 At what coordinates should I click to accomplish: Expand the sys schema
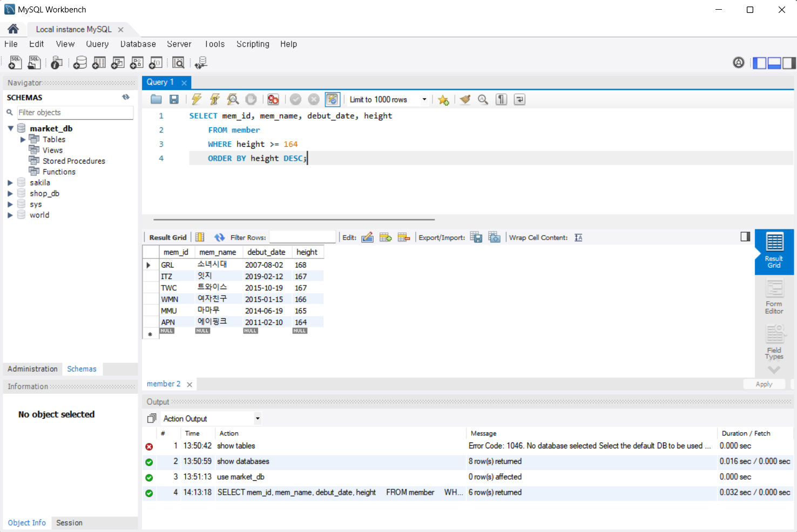tap(10, 204)
